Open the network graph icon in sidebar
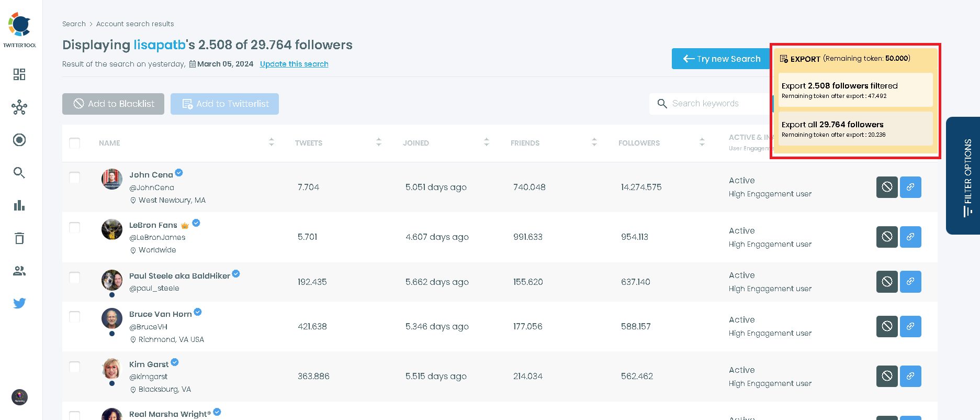 coord(19,107)
